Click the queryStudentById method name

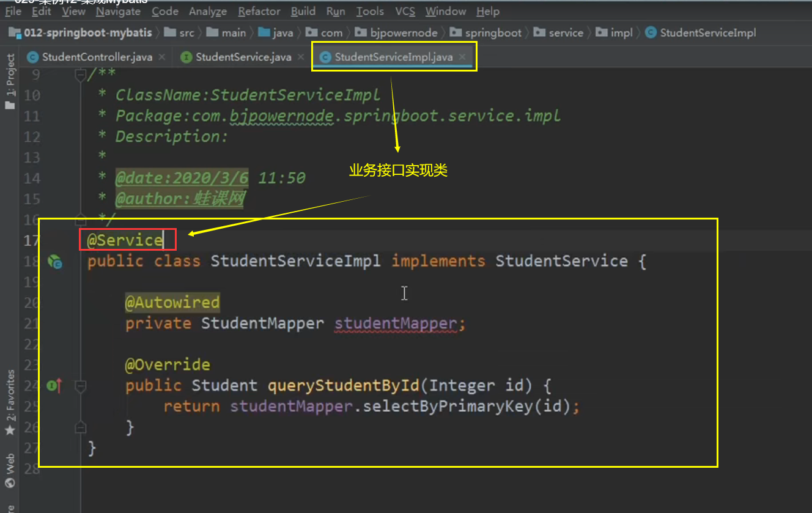pos(344,386)
